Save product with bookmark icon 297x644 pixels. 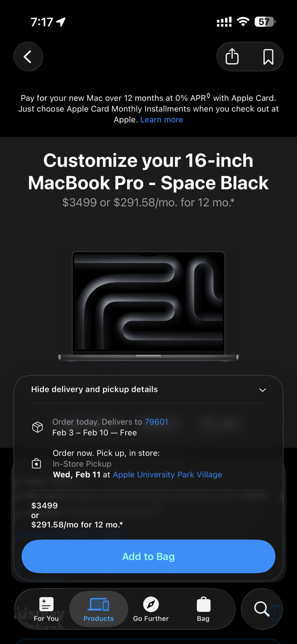pos(268,57)
